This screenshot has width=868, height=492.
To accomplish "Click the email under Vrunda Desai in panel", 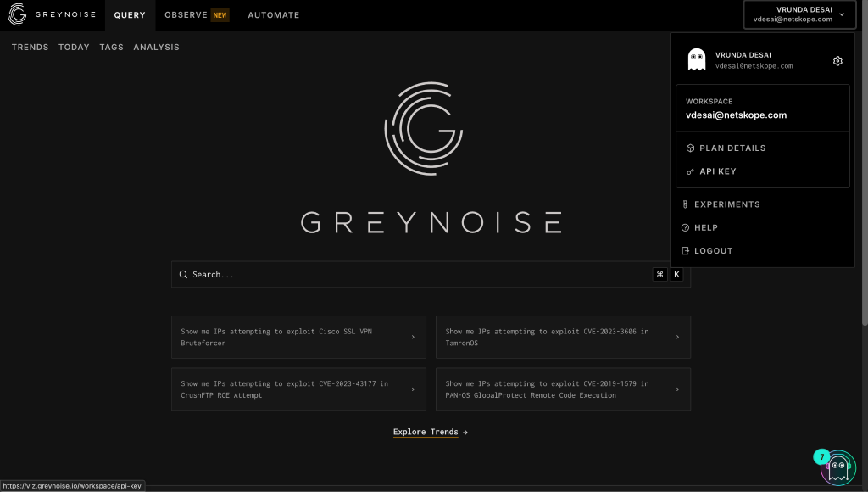I will point(754,66).
